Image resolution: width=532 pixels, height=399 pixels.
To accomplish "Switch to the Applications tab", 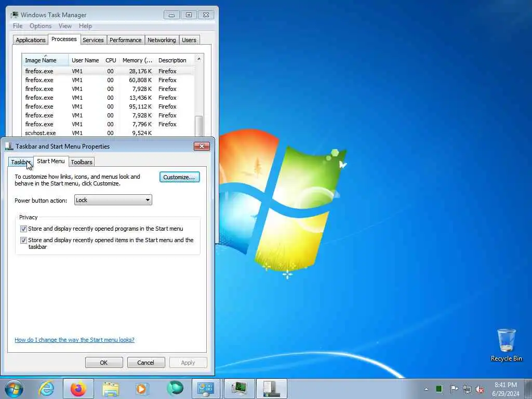I will click(31, 40).
